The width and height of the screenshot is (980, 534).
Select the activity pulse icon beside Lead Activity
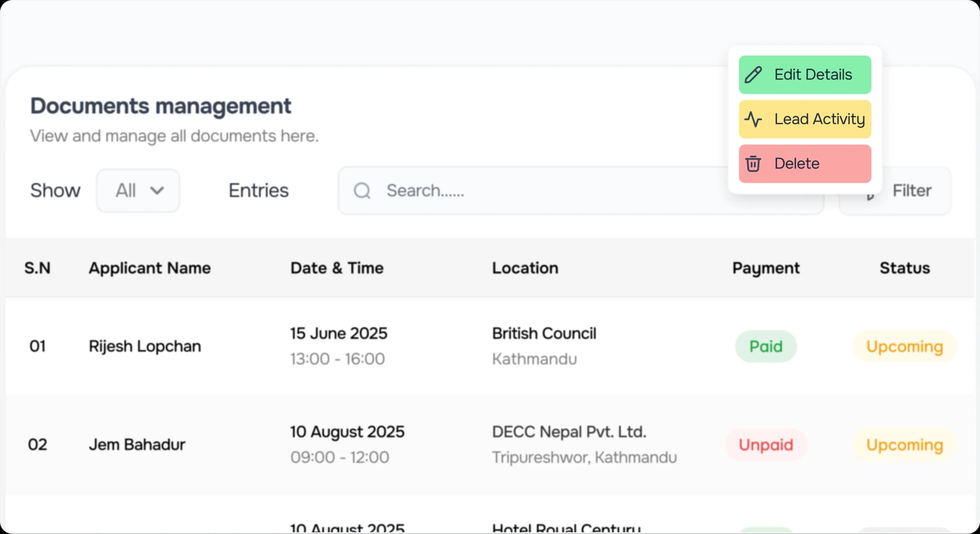point(754,119)
